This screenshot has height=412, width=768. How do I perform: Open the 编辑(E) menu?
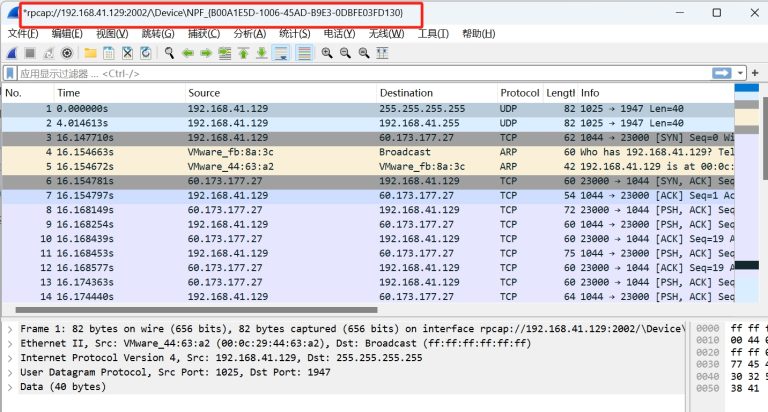67,34
